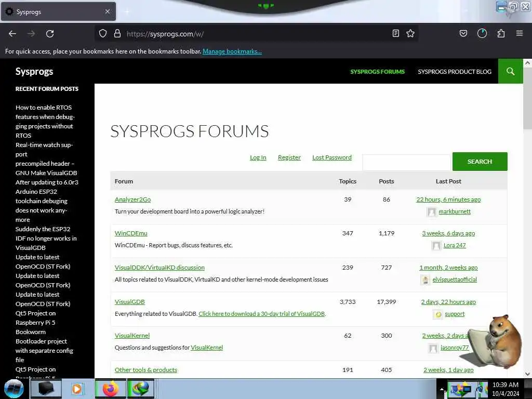Click the support user's avatar icon
This screenshot has width=532, height=399.
(438, 314)
